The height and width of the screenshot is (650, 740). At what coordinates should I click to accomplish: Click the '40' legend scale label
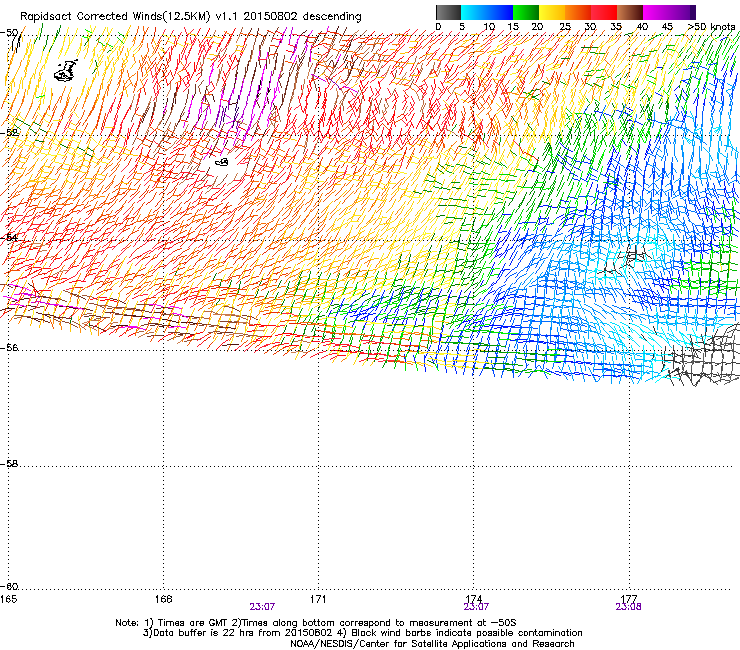point(642,27)
